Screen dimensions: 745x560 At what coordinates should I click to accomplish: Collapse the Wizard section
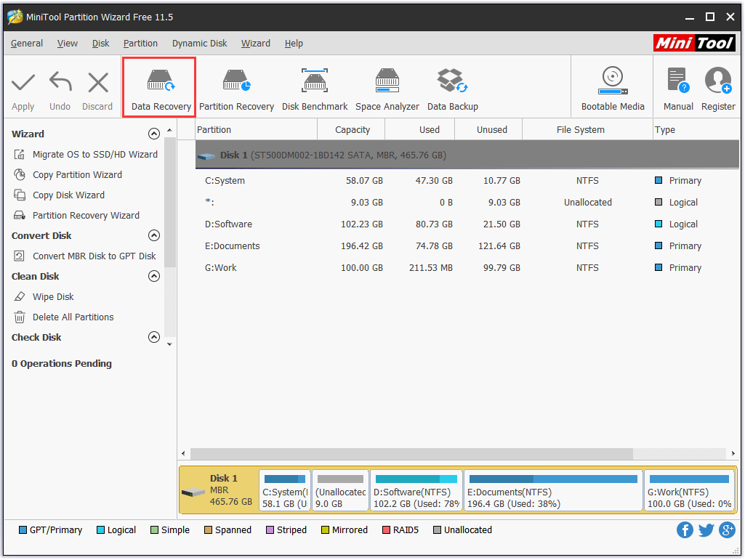click(154, 134)
